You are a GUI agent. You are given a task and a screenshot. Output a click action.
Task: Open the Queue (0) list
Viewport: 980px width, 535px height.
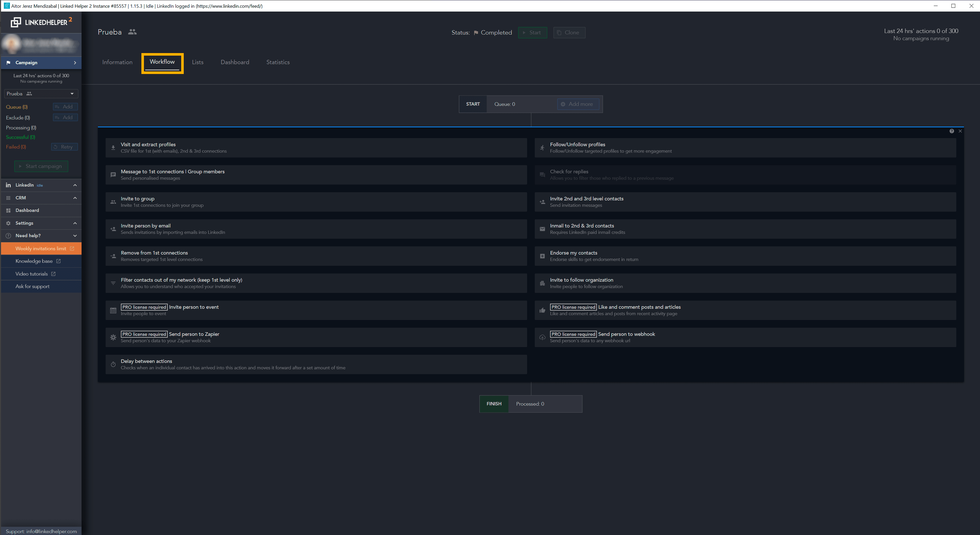coord(17,107)
